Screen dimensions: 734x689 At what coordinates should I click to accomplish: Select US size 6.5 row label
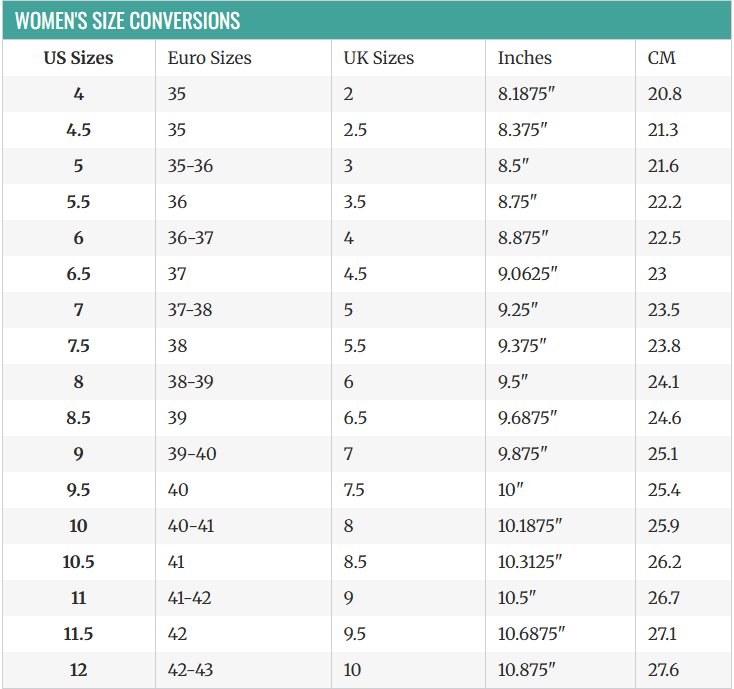(78, 274)
